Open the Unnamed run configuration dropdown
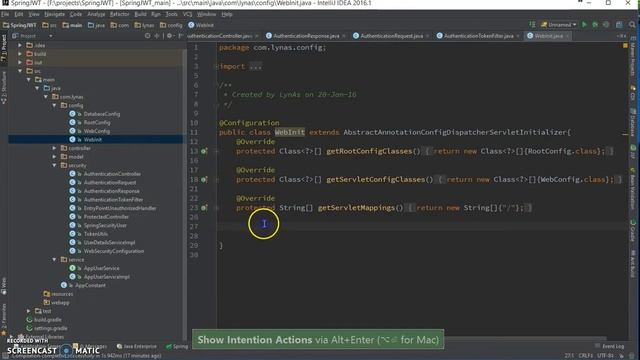This screenshot has width=640, height=360. 559,25
